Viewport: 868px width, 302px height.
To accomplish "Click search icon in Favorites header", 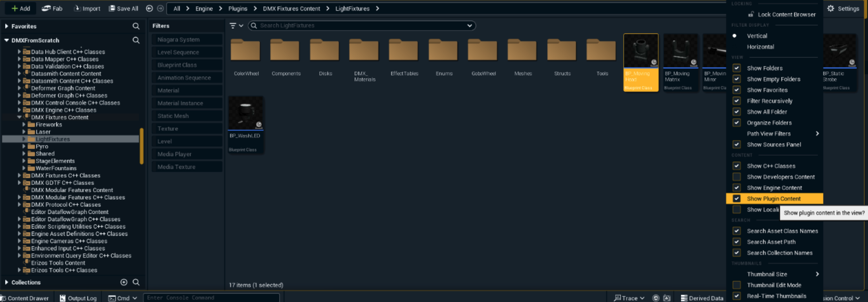I will (136, 26).
